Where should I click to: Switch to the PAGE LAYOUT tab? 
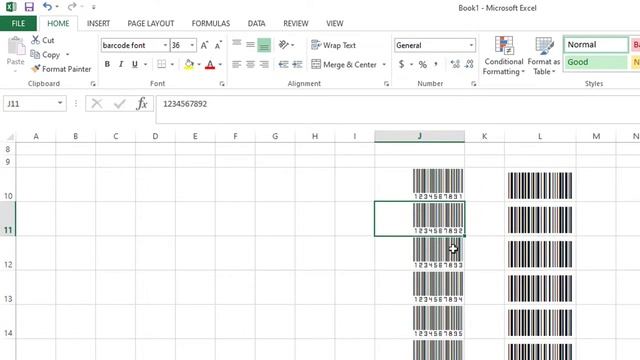point(151,23)
